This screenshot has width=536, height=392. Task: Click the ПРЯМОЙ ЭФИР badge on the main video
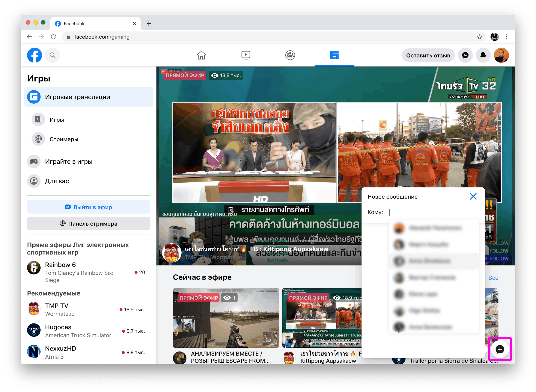click(185, 75)
